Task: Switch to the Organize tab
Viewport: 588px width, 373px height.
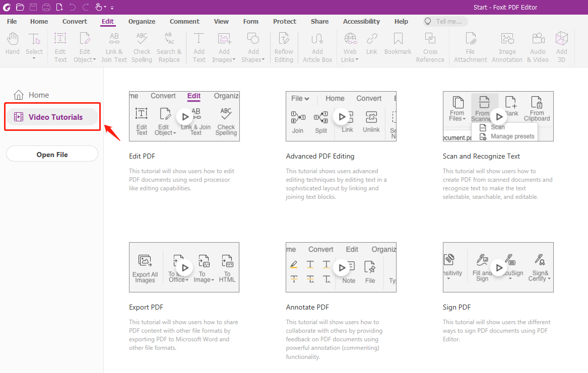Action: point(142,21)
